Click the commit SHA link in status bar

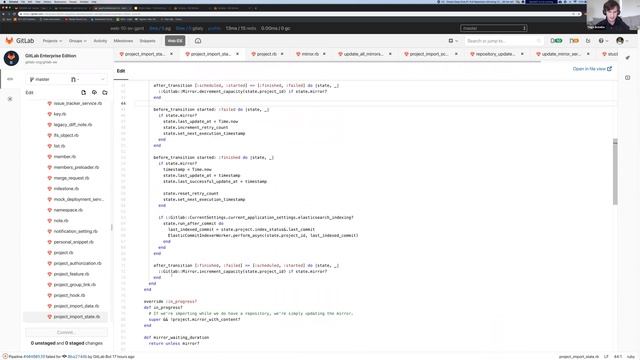coord(77,357)
